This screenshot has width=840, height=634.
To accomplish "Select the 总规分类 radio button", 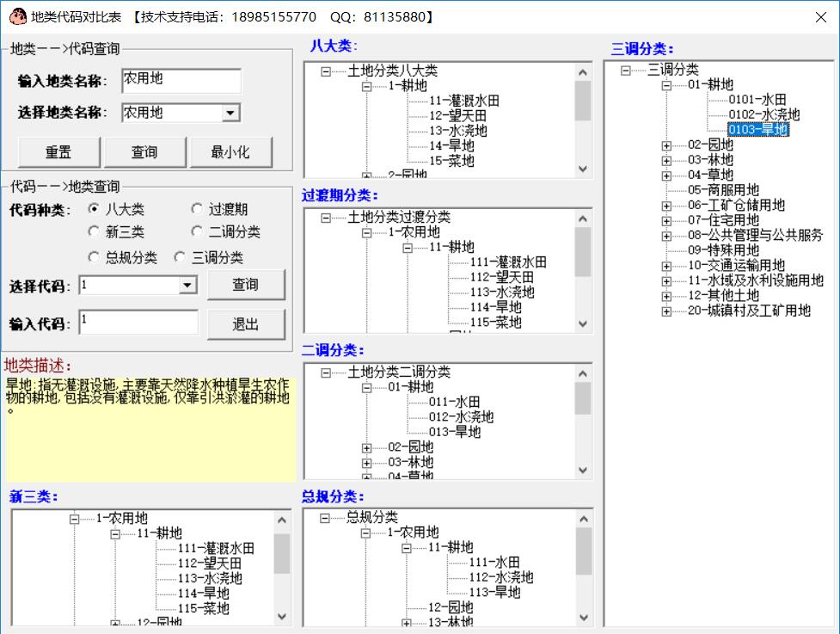I will pyautogui.click(x=94, y=257).
